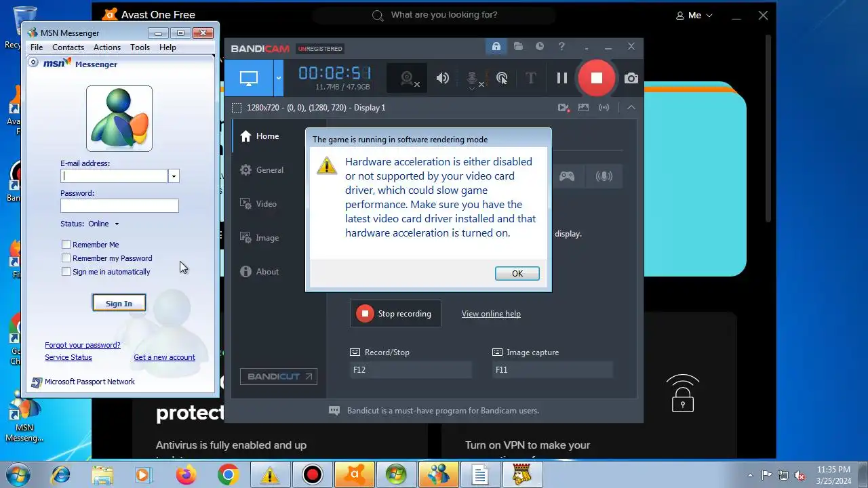This screenshot has height=488, width=868.
Task: Open the Contacts menu in MSN Messenger
Action: tap(68, 47)
